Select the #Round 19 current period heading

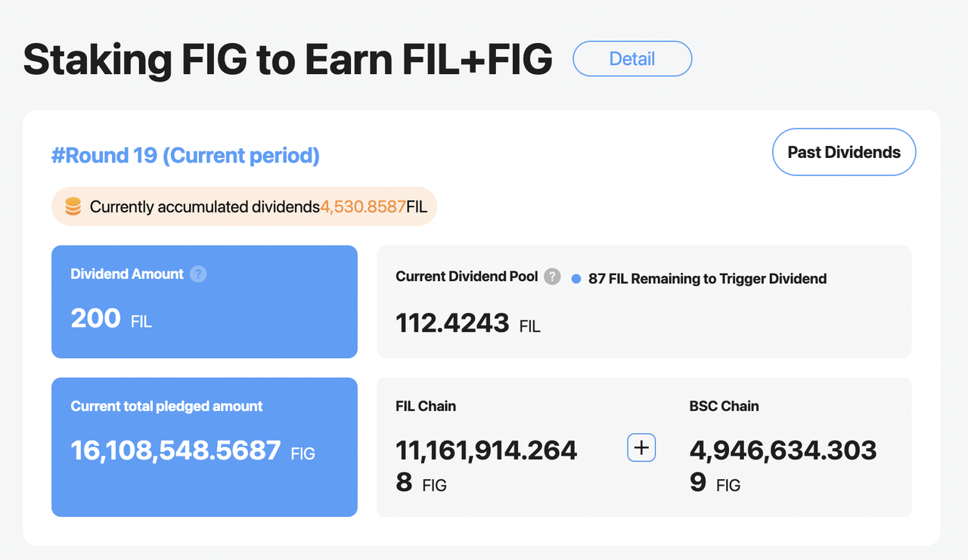[x=185, y=156]
